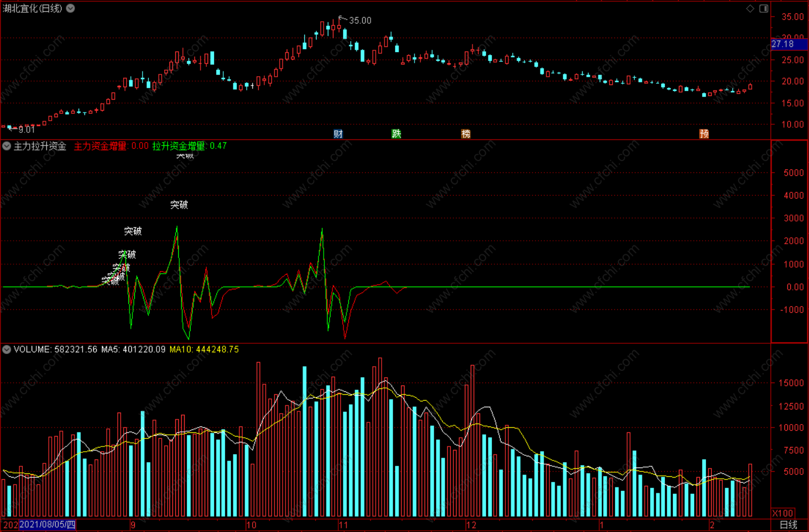Click VOLUME: 582321.56 readout
This screenshot has width=809, height=532.
coord(56,349)
